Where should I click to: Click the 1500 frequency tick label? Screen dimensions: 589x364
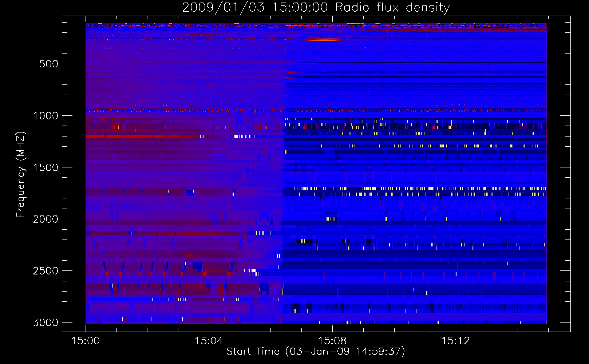pos(46,167)
